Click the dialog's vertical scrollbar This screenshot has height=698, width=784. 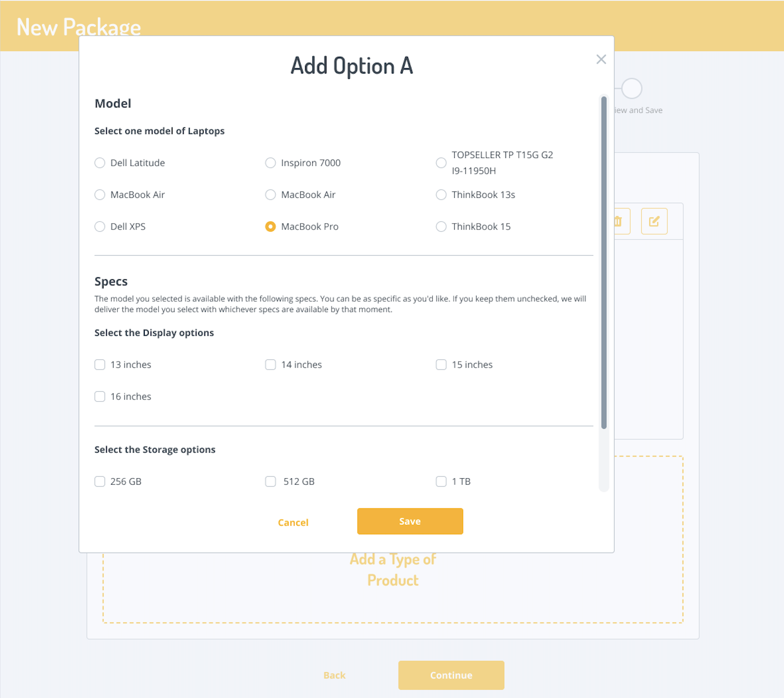click(x=604, y=262)
